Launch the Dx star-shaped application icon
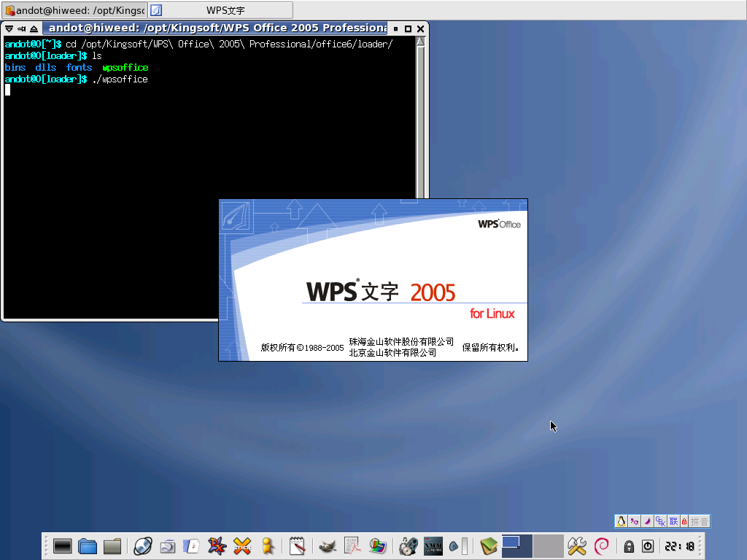Screen dimensions: 747x560 tap(217, 546)
